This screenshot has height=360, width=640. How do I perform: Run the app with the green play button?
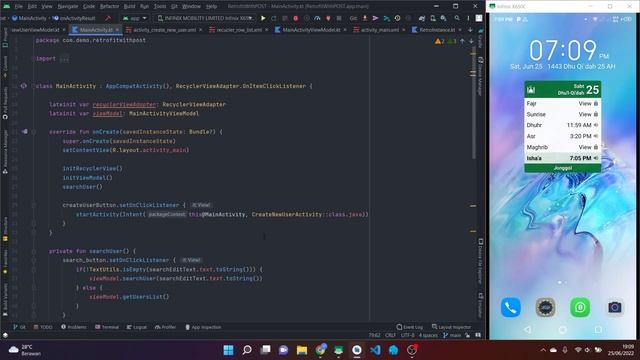coord(263,18)
